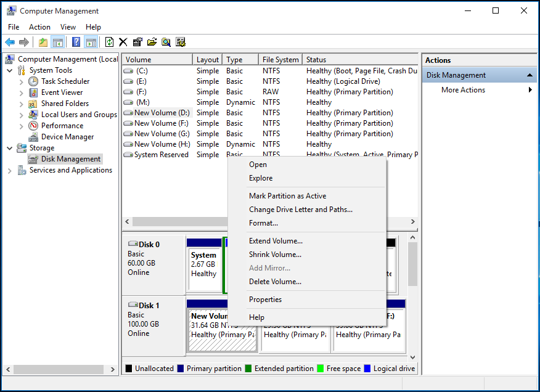Expand the Shared Folders node
Image resolution: width=540 pixels, height=392 pixels.
click(x=21, y=104)
